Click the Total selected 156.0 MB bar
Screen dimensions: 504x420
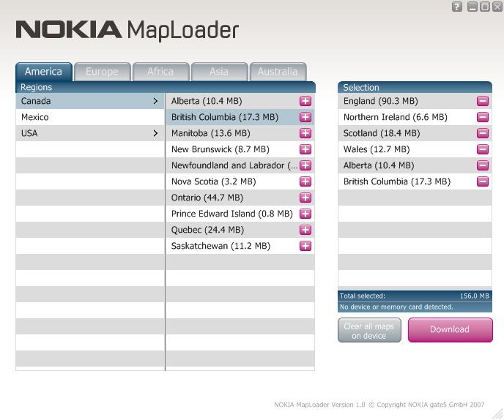click(415, 296)
